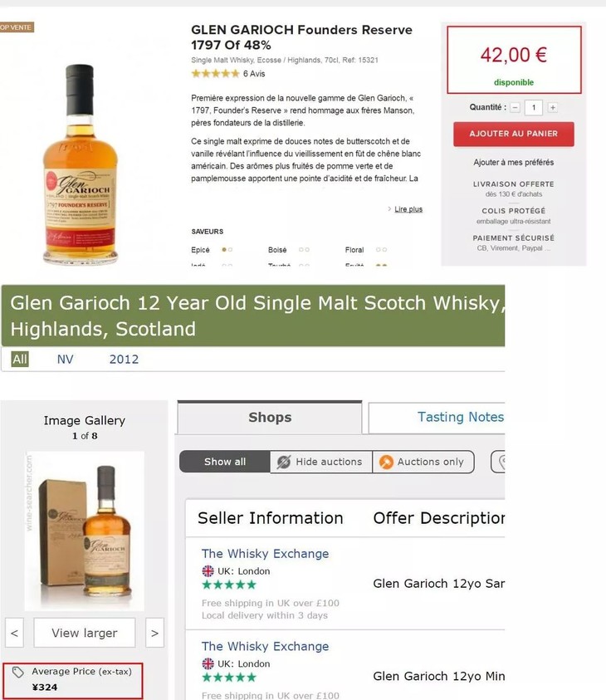Click the quantity input field
The width and height of the screenshot is (606, 700).
(x=533, y=108)
